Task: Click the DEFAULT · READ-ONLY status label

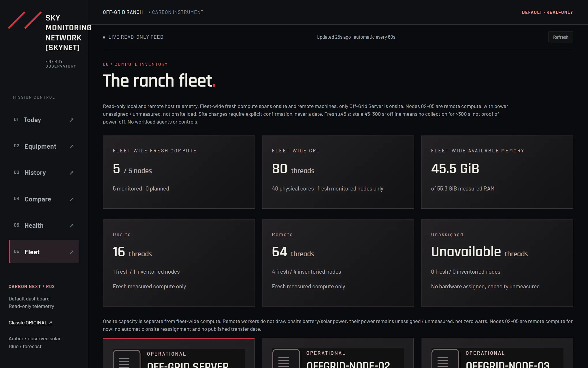Action: pos(547,12)
